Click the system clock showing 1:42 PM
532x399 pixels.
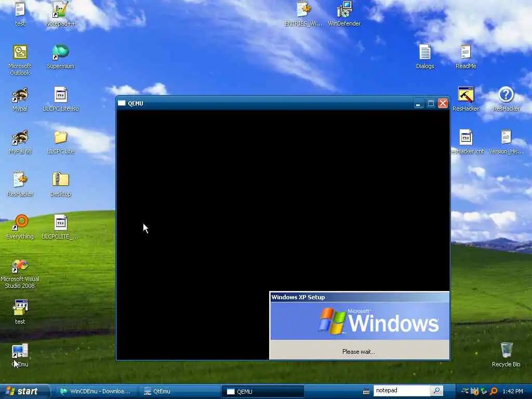tap(513, 391)
